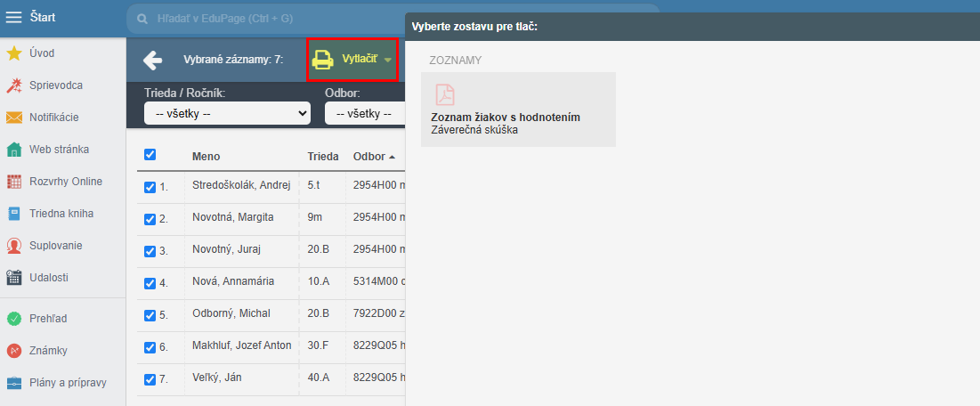Click the Sprievodca wand icon
Image resolution: width=980 pixels, height=406 pixels.
[x=13, y=85]
